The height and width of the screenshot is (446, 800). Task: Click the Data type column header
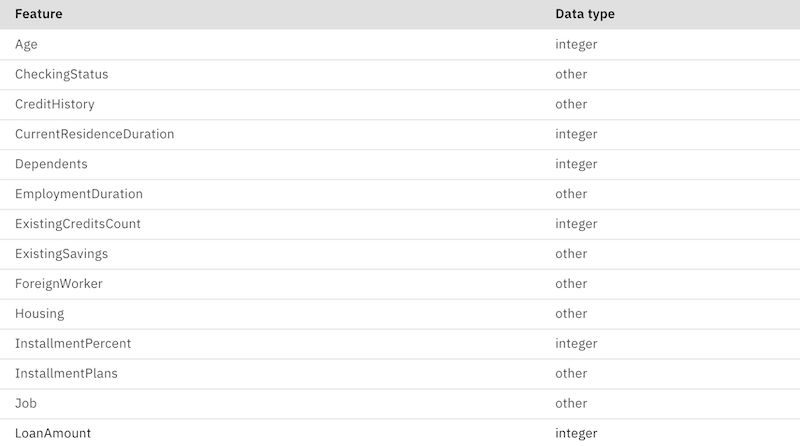[585, 14]
